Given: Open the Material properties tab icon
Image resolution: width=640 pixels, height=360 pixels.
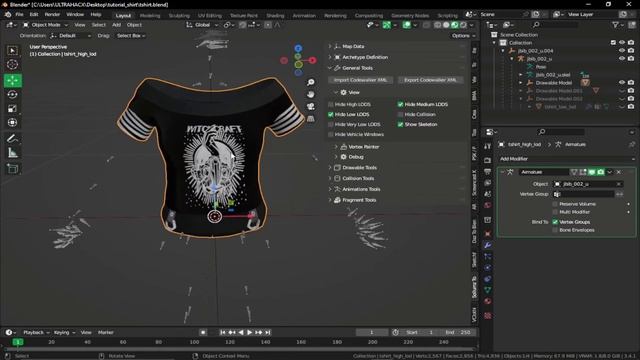Looking at the screenshot, I should pyautogui.click(x=487, y=301).
